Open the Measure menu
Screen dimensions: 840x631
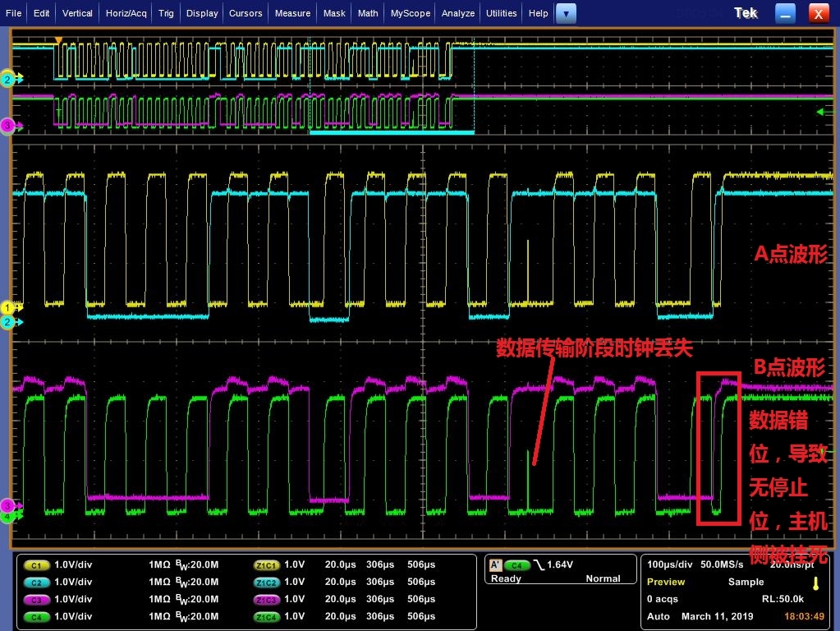[292, 13]
